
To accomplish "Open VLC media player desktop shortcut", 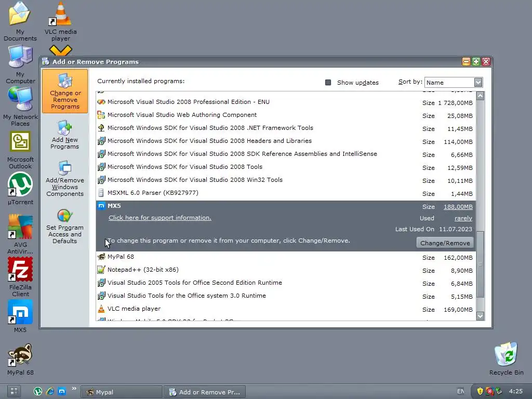I will pyautogui.click(x=60, y=21).
